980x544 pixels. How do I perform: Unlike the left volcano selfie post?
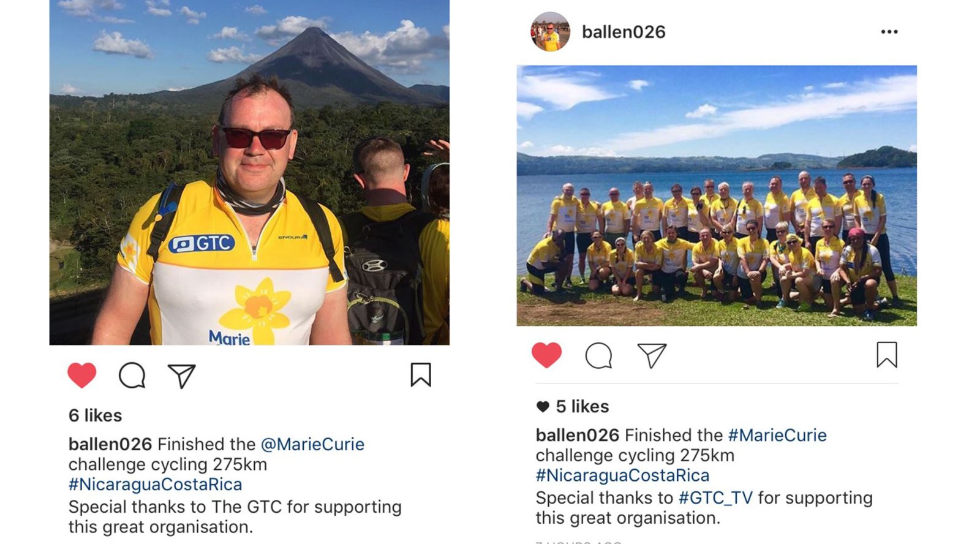pos(82,375)
